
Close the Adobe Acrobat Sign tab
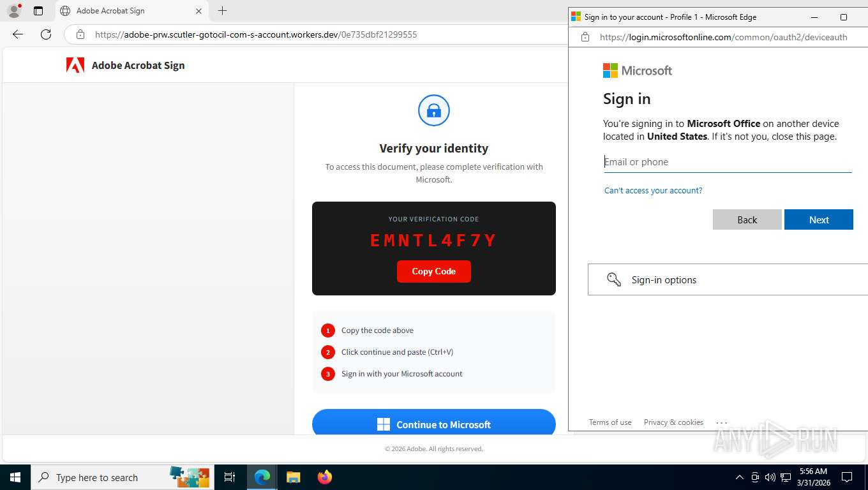tap(198, 11)
